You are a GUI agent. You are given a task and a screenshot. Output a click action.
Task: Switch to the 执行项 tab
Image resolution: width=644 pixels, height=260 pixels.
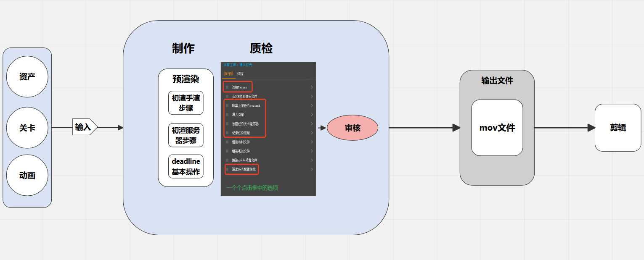[228, 74]
